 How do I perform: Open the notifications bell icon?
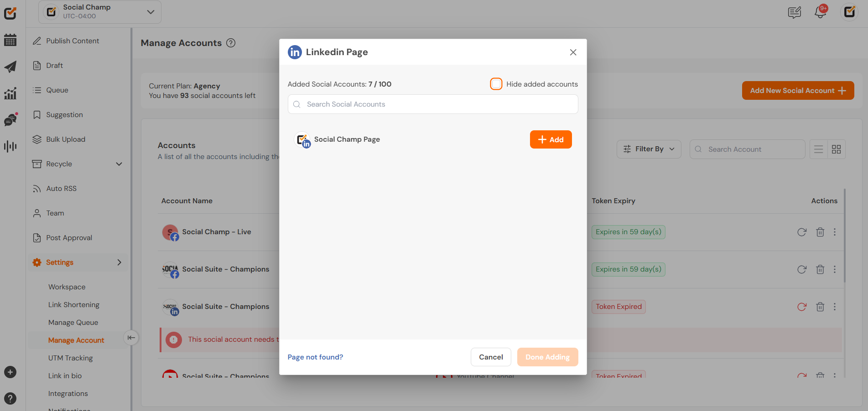[821, 12]
